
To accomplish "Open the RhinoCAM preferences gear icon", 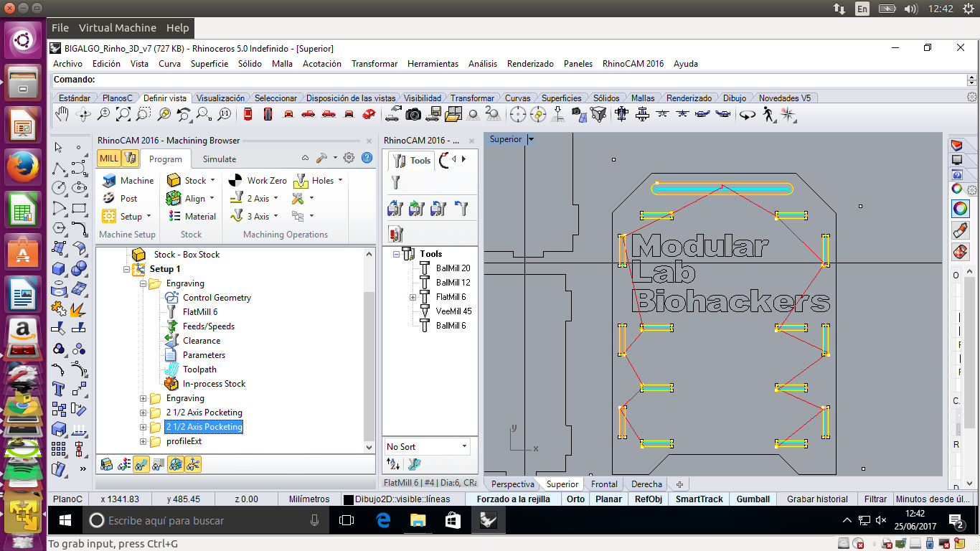I will click(x=349, y=159).
